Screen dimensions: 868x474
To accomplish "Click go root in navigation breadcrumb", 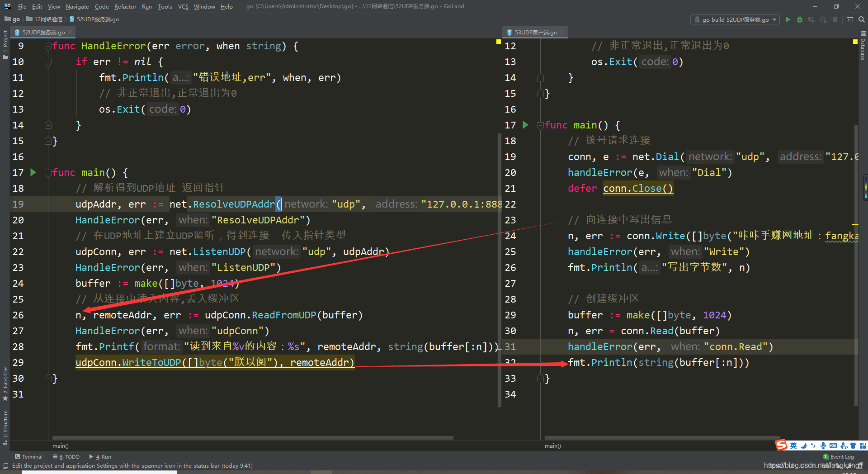I will pyautogui.click(x=12, y=19).
